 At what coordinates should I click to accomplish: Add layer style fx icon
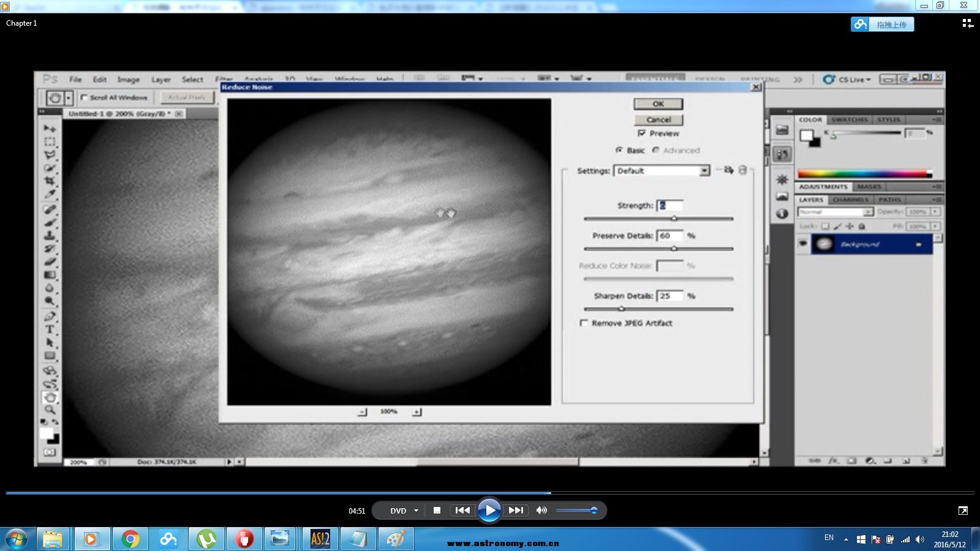pyautogui.click(x=833, y=460)
